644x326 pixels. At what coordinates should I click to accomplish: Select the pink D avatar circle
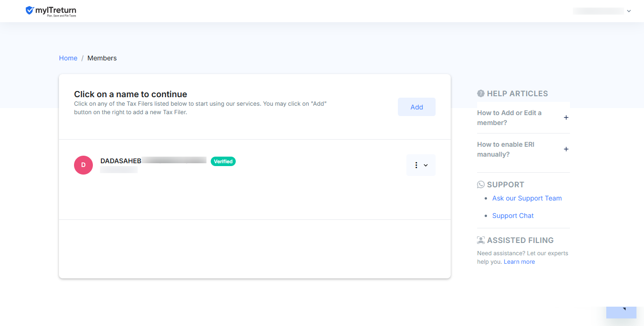[x=83, y=165]
